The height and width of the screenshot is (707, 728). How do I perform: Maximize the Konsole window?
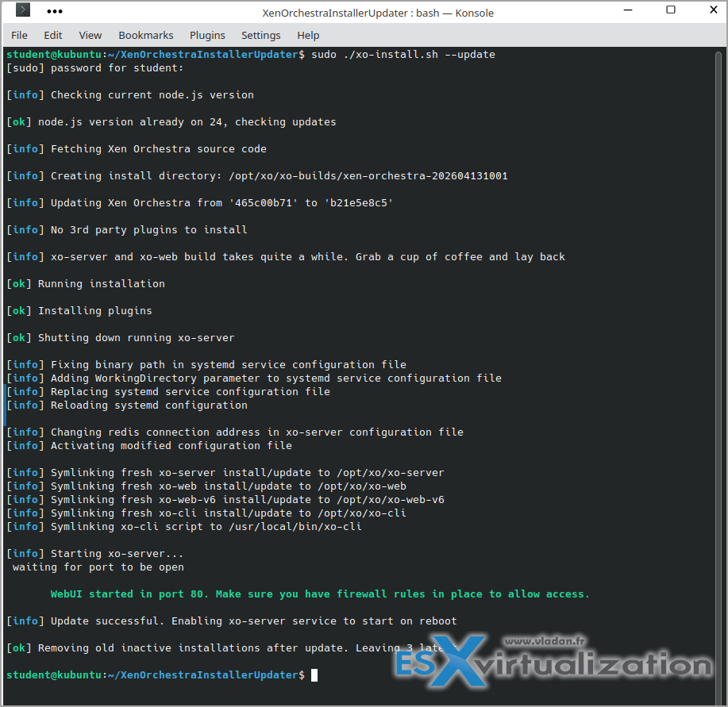[x=671, y=11]
